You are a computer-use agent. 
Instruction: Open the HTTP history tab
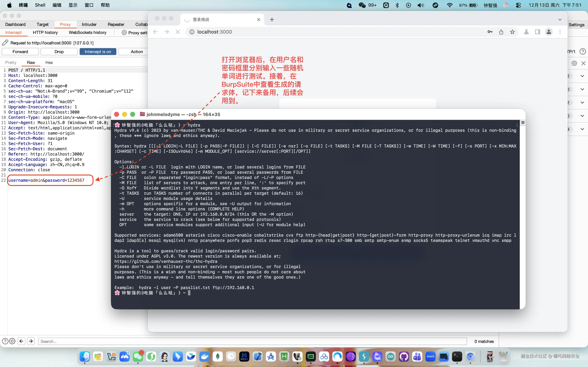coord(45,32)
